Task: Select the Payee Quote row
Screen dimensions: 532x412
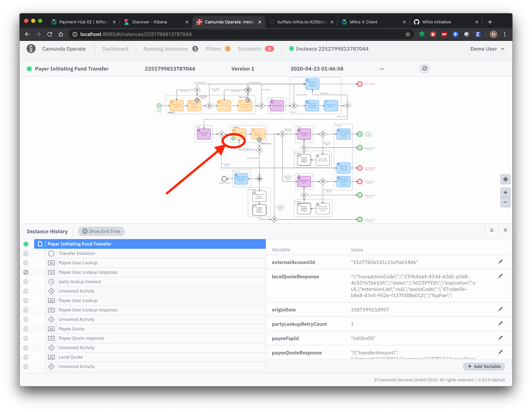Action: (156, 329)
